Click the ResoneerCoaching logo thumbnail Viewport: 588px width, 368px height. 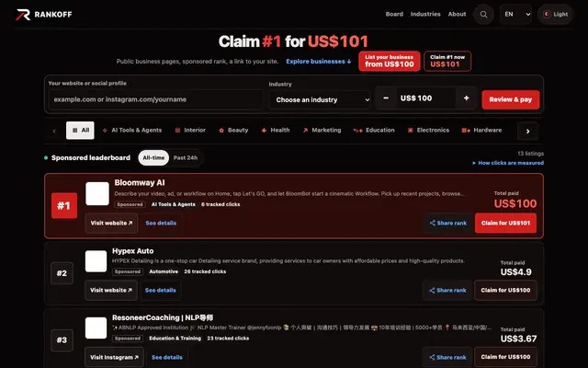[x=96, y=328]
